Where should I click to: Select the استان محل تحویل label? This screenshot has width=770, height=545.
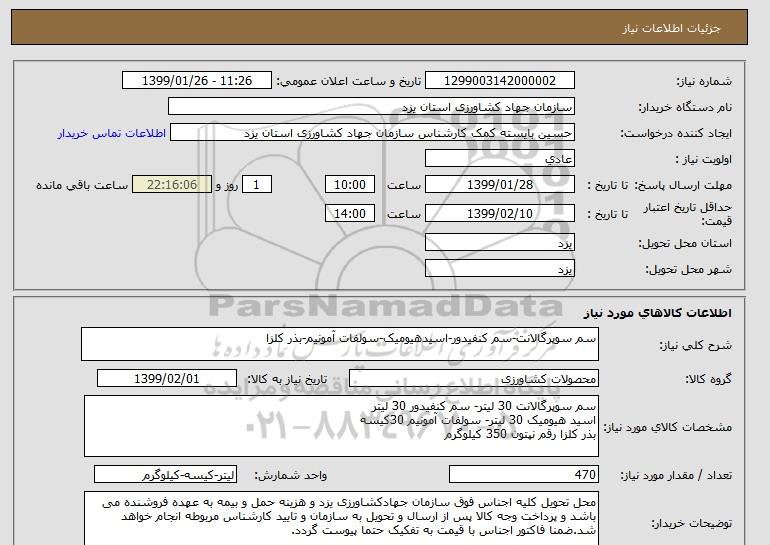tap(685, 243)
